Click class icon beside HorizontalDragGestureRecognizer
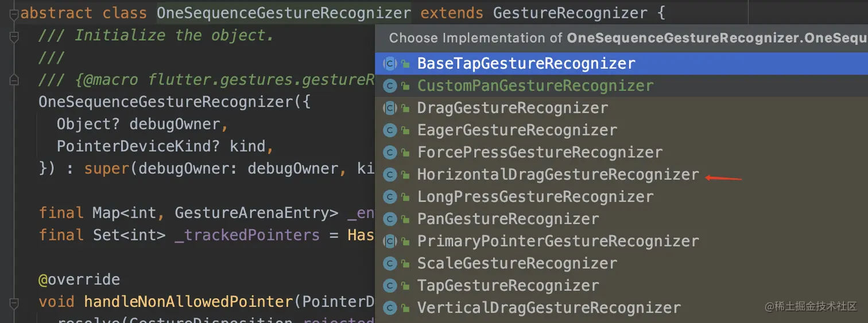 pos(390,175)
